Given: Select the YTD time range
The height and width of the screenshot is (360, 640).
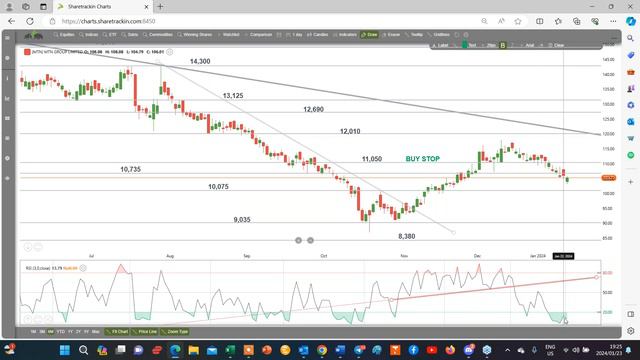Looking at the screenshot, I should (60, 332).
